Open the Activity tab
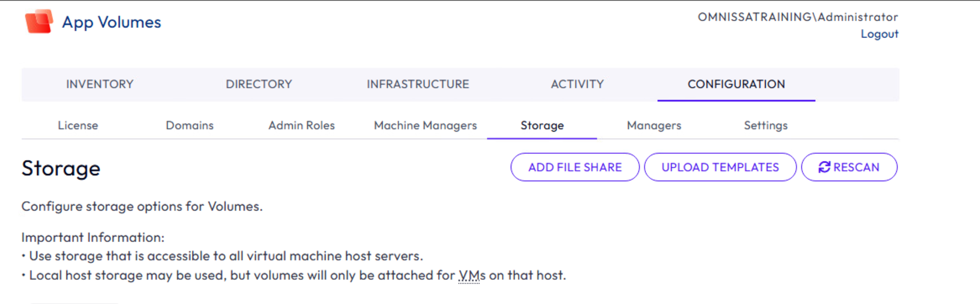Viewport: 980px width, 304px height. point(577,84)
